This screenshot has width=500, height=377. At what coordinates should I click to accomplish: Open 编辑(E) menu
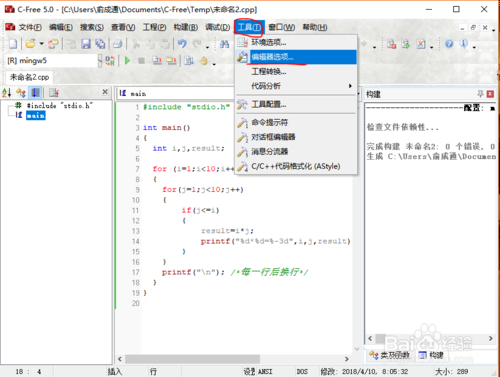pos(61,27)
